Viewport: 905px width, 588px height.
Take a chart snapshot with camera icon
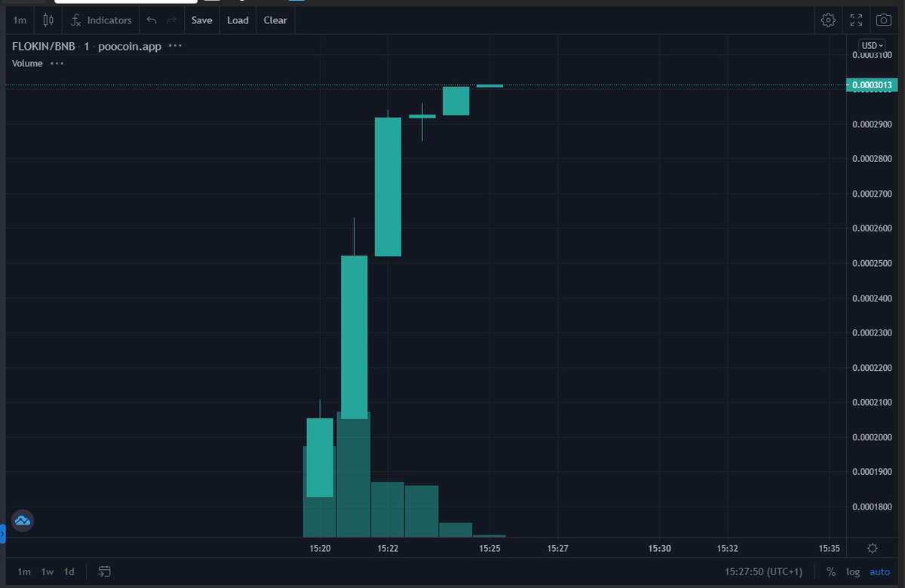pyautogui.click(x=882, y=20)
